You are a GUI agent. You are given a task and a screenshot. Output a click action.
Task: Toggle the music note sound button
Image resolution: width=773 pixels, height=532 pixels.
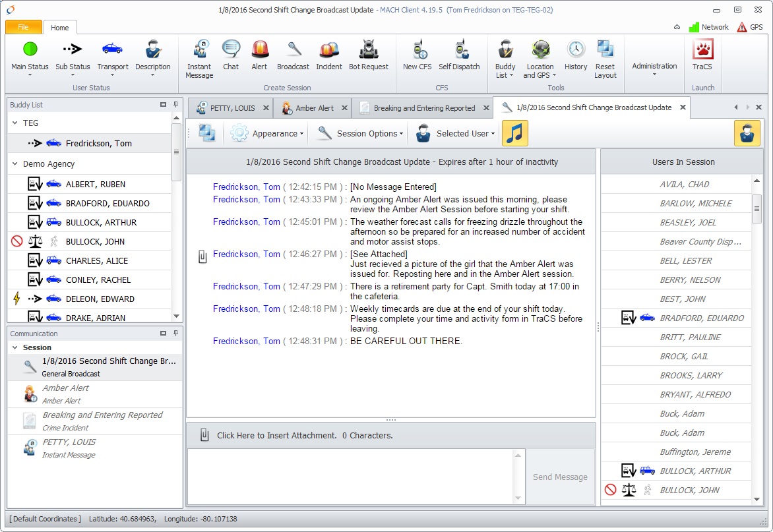515,133
